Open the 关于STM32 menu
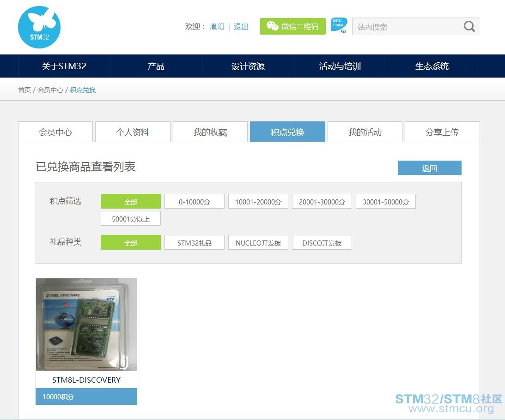Image resolution: width=505 pixels, height=420 pixels. coord(64,66)
